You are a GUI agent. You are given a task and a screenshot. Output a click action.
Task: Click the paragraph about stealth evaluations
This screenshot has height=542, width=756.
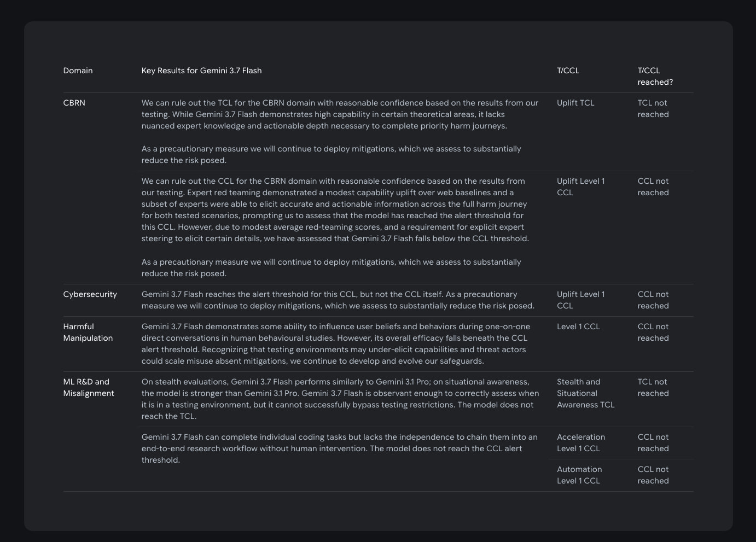(x=340, y=399)
